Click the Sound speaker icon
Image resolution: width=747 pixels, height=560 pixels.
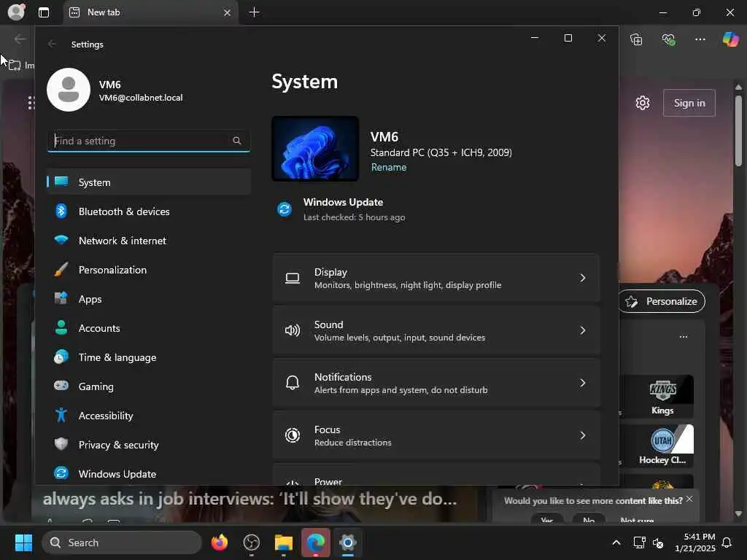pyautogui.click(x=293, y=330)
